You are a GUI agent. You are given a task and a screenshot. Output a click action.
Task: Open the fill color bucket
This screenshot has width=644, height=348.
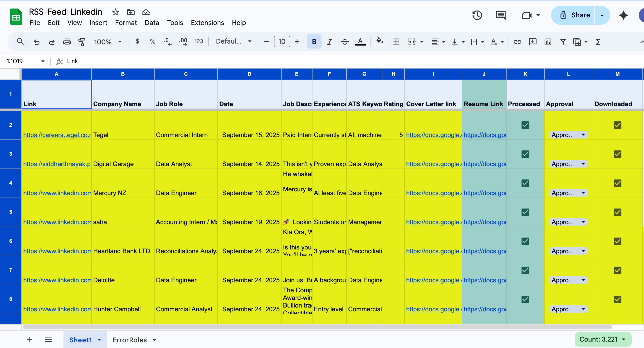[x=380, y=41]
